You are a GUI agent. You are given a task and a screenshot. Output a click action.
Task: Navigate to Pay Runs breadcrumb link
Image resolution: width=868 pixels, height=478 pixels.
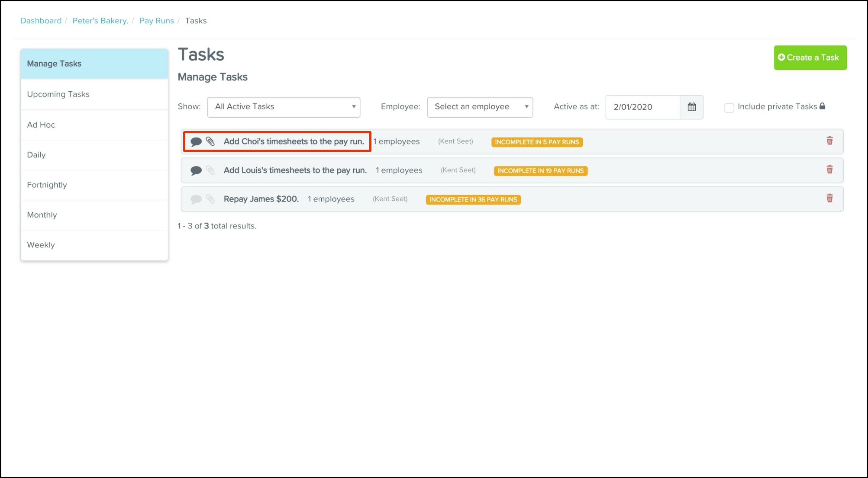[156, 21]
